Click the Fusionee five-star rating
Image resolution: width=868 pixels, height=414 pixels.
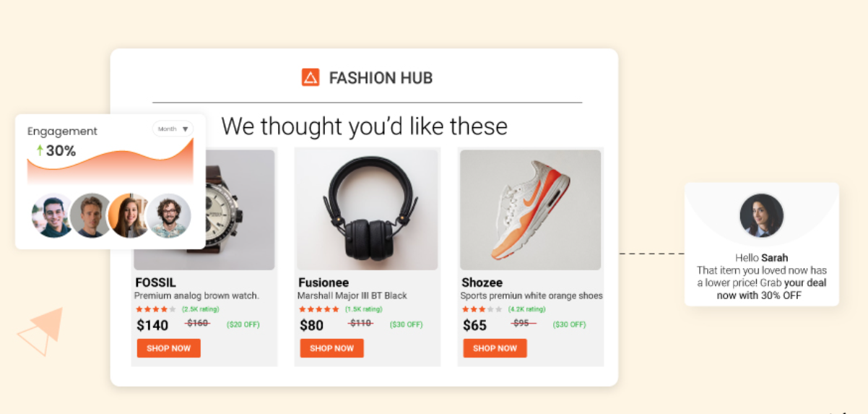pyautogui.click(x=318, y=309)
